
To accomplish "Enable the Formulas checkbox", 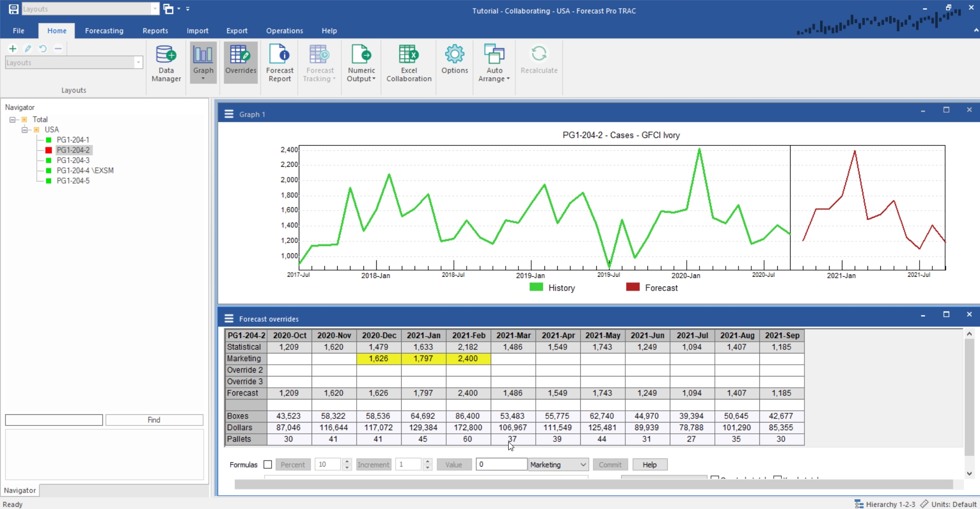I will tap(268, 464).
